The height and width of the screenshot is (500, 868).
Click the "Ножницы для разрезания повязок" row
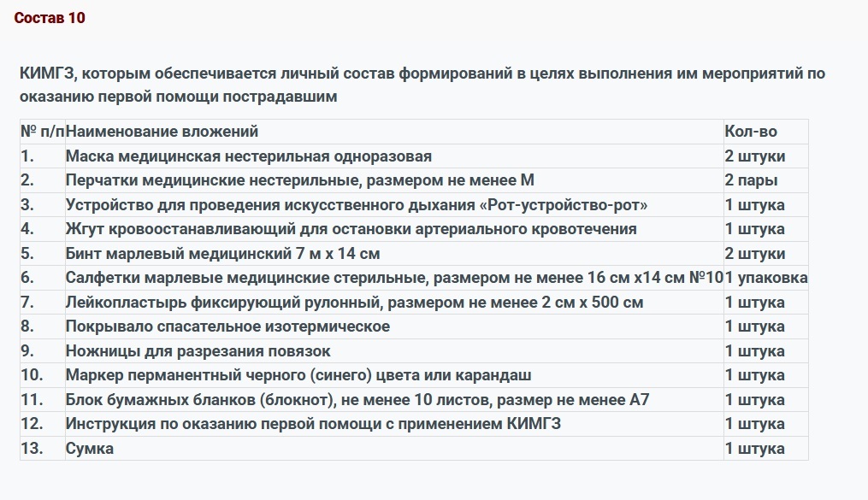coord(198,351)
